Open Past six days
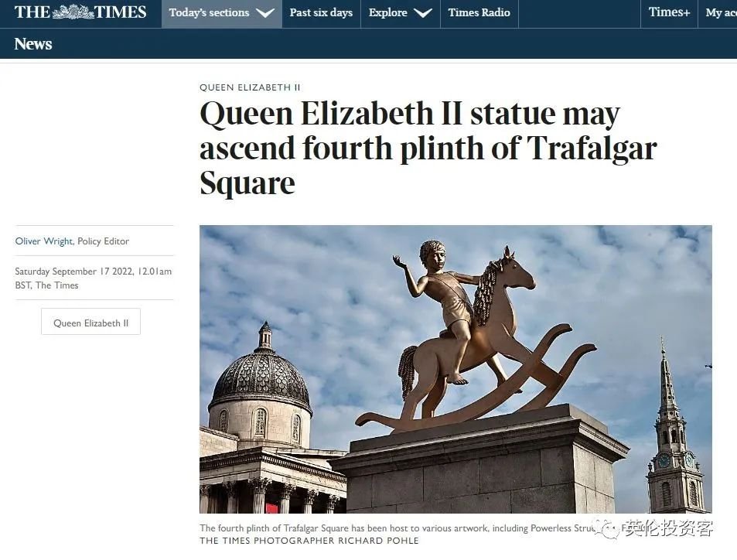This screenshot has height=560, width=737. point(321,12)
